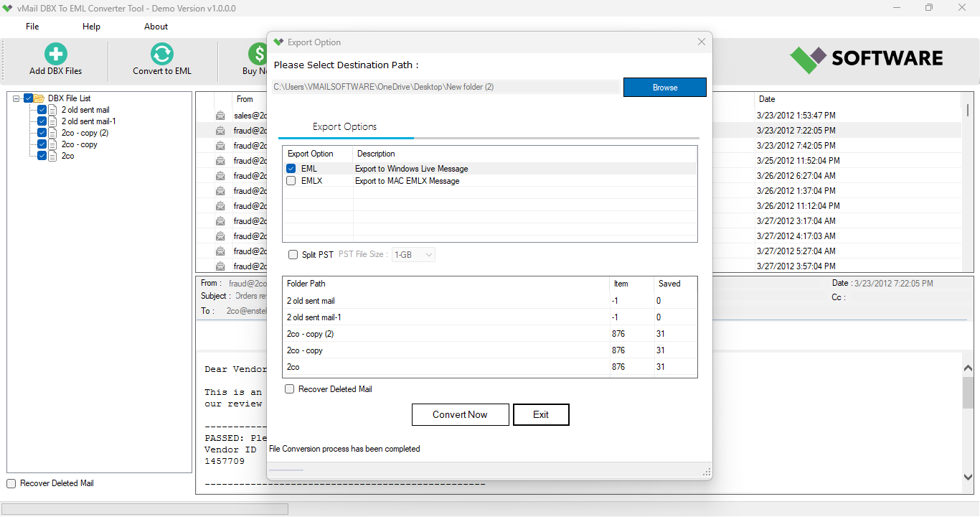
Task: Click Exit to close the Export dialog
Action: (x=541, y=414)
